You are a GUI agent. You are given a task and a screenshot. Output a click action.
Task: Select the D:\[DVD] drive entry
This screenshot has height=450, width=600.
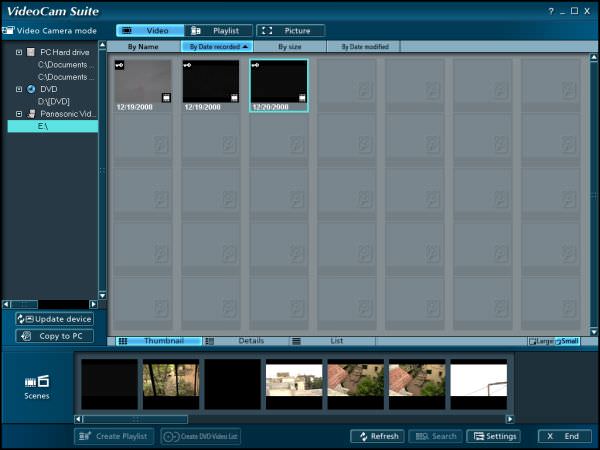click(54, 101)
